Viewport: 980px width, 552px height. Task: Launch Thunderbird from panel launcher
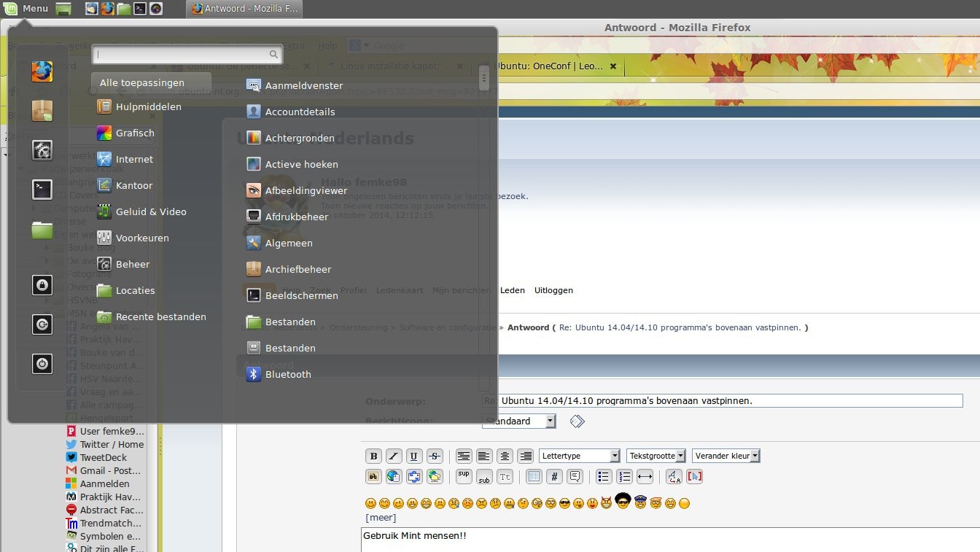tap(91, 9)
